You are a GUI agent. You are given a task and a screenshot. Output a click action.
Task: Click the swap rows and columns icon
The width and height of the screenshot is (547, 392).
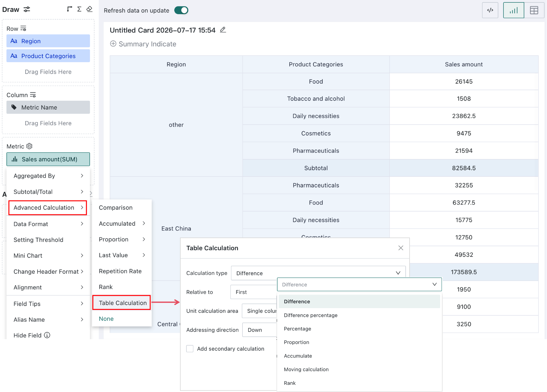(x=69, y=9)
